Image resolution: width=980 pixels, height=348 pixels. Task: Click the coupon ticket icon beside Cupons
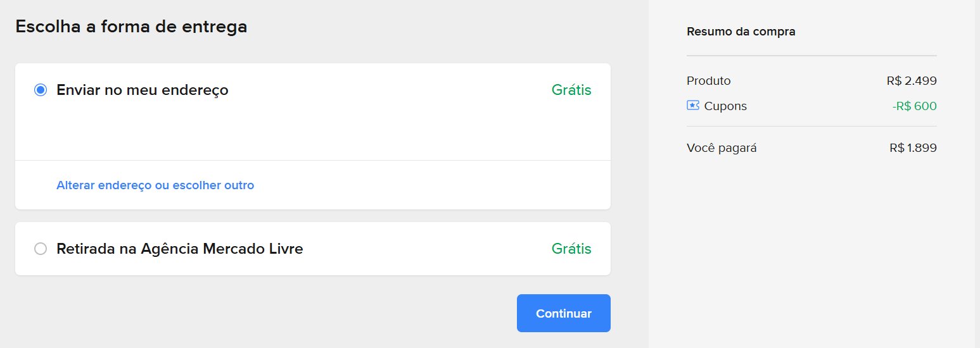[693, 106]
